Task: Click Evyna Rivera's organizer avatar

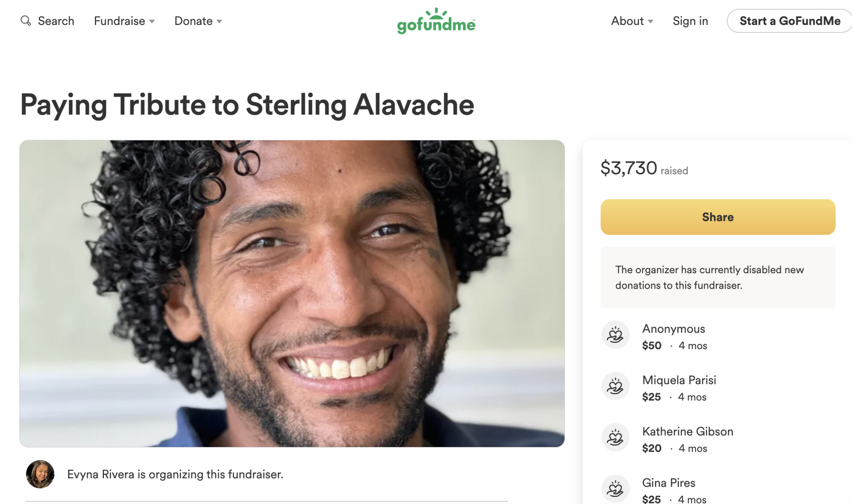Action: [40, 474]
